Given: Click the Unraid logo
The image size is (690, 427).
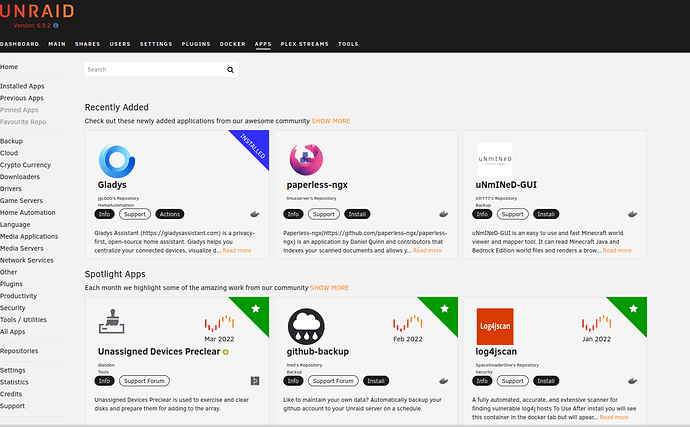Looking at the screenshot, I should 37,11.
